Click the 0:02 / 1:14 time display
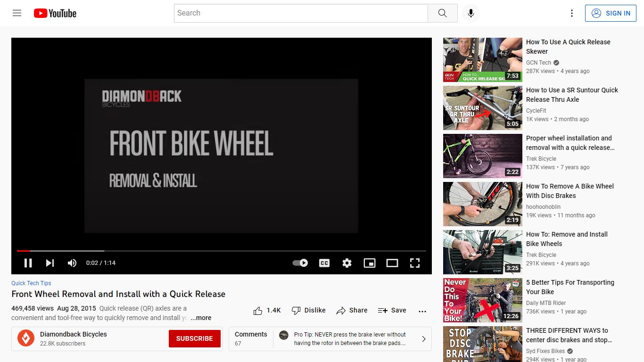This screenshot has height=362, width=644. [x=101, y=263]
